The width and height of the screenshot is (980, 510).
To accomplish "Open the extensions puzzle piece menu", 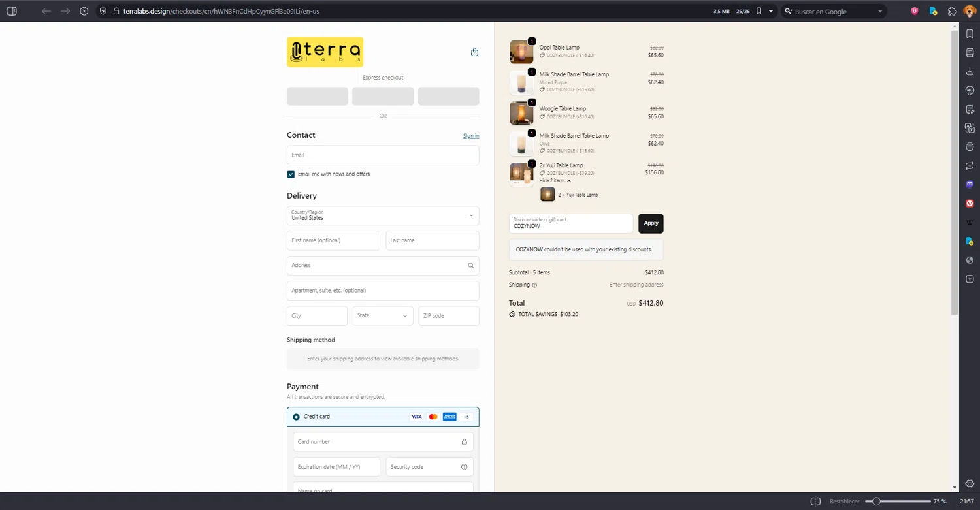I will 952,11.
